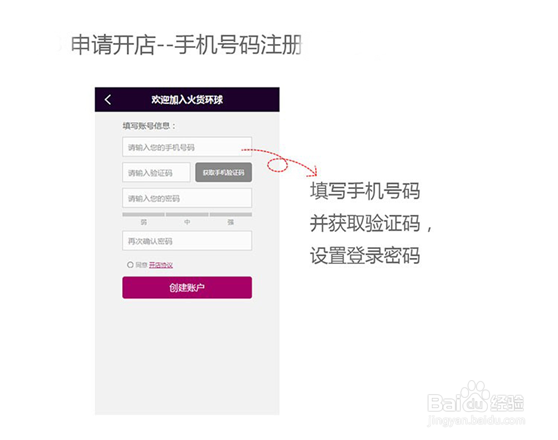Viewport: 558px width, 440px height.
Task: Click the strong segment of password strength bar
Action: coord(231,215)
